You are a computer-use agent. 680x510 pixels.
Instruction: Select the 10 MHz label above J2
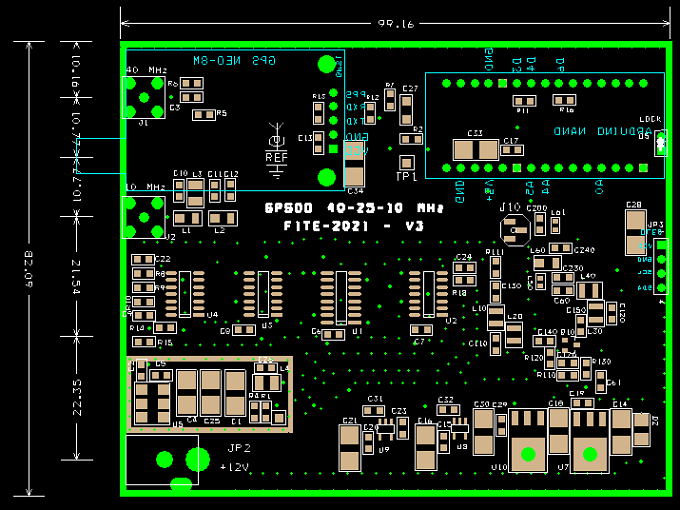(145, 187)
